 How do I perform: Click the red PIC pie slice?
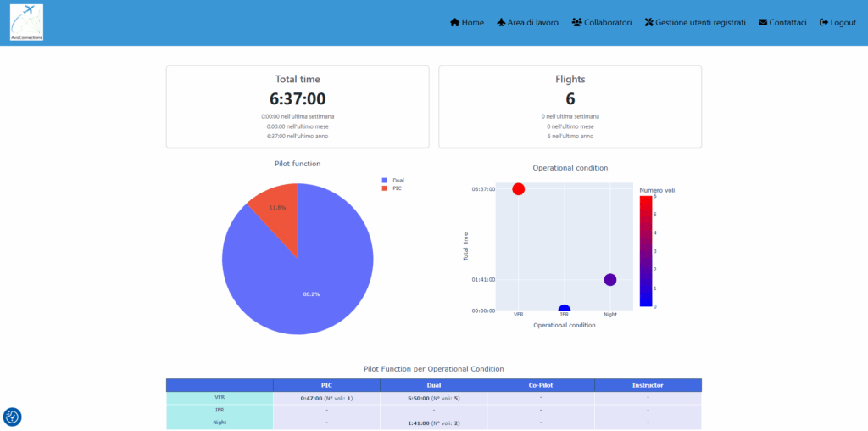(278, 212)
